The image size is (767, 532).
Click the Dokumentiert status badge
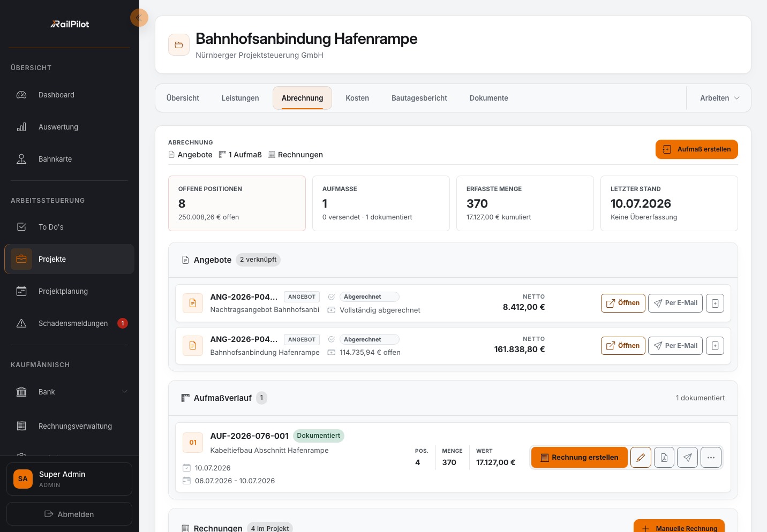point(319,436)
